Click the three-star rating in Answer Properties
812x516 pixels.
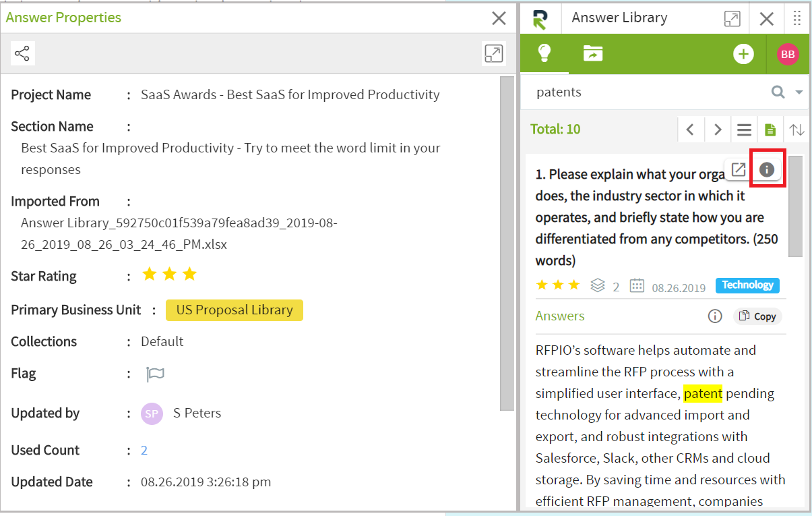click(169, 274)
